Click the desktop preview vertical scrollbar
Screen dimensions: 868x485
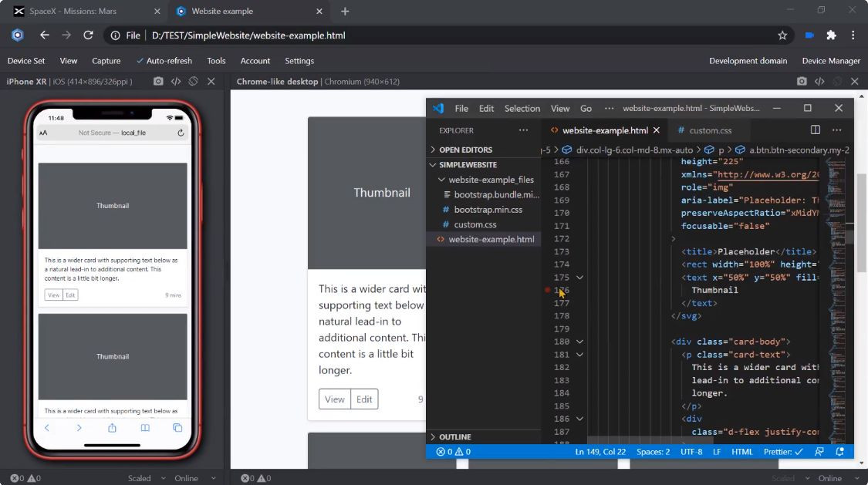[861, 223]
